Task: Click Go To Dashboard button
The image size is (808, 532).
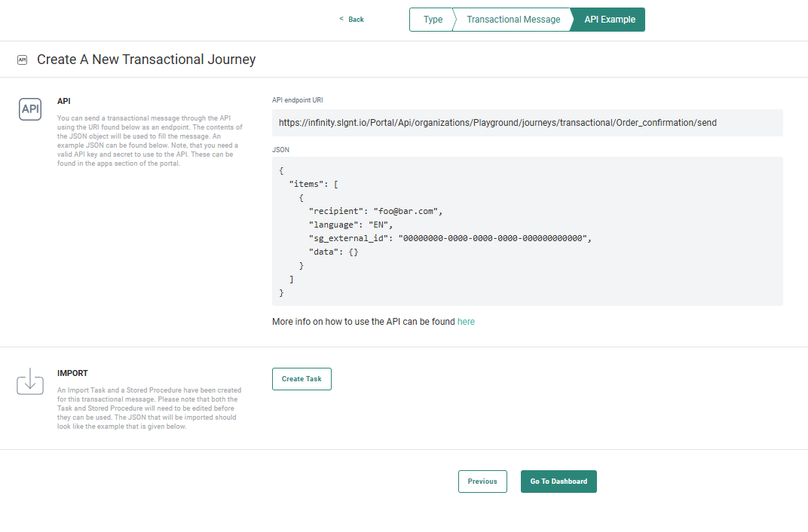Action: tap(559, 482)
